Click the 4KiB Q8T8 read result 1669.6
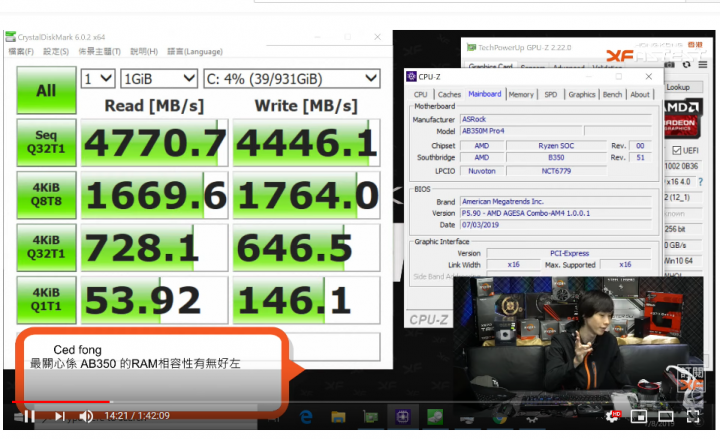This screenshot has width=720, height=439. 154,195
